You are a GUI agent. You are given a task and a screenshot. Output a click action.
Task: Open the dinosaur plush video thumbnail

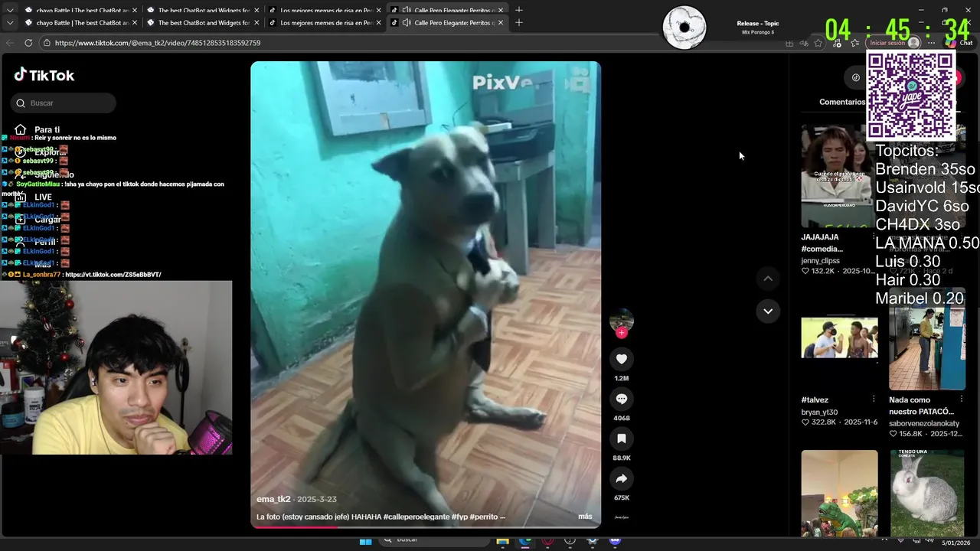click(x=839, y=494)
